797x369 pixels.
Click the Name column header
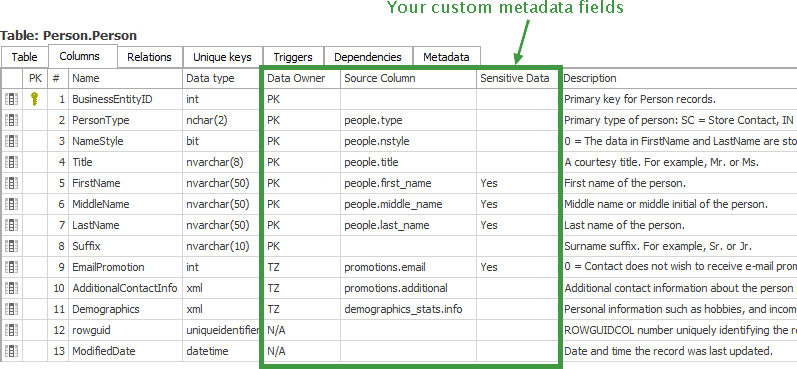126,78
